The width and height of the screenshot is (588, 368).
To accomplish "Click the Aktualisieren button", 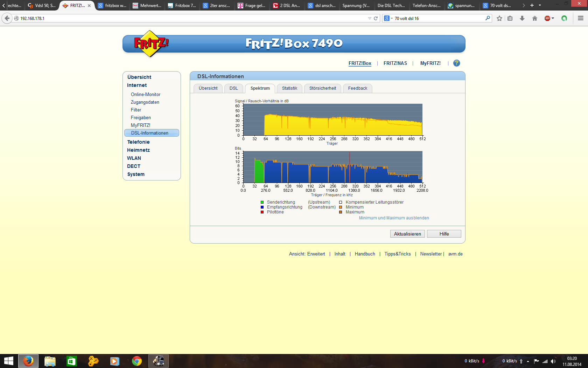I will tap(407, 234).
